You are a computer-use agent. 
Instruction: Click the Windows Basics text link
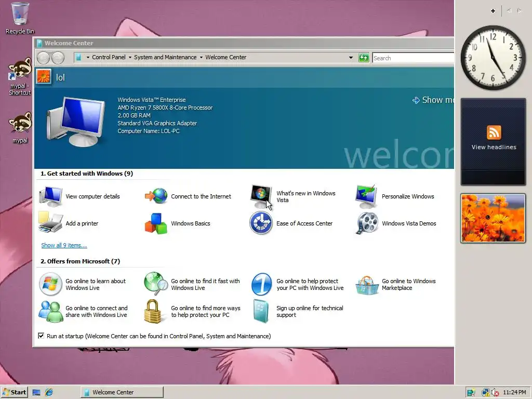click(x=191, y=223)
